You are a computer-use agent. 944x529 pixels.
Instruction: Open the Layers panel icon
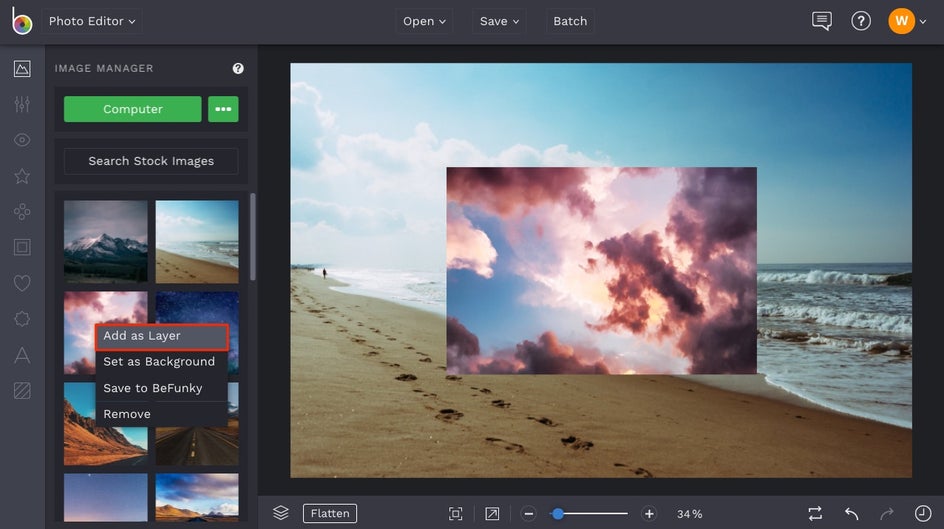(x=281, y=513)
